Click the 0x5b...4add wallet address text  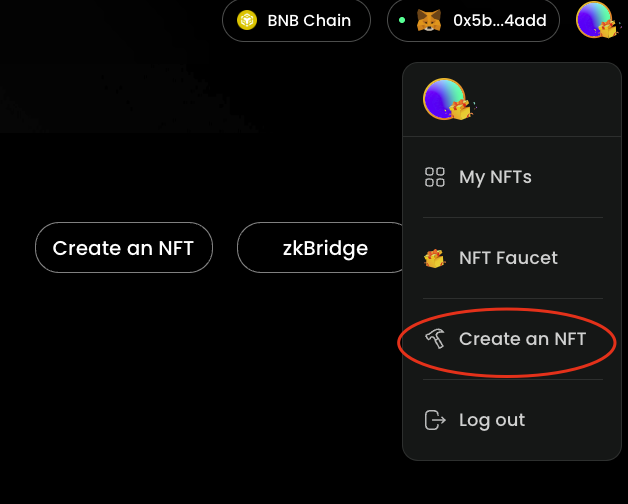[498, 20]
